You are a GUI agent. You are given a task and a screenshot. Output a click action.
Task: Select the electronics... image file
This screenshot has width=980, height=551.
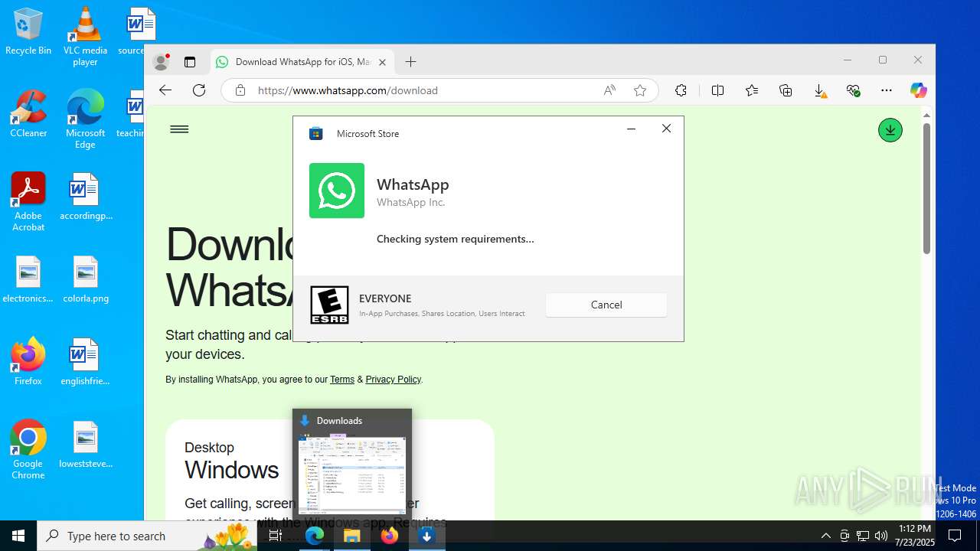(x=28, y=280)
